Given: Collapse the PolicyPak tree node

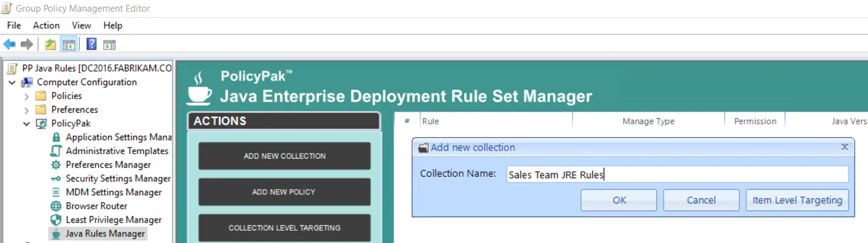Looking at the screenshot, I should pyautogui.click(x=26, y=124).
